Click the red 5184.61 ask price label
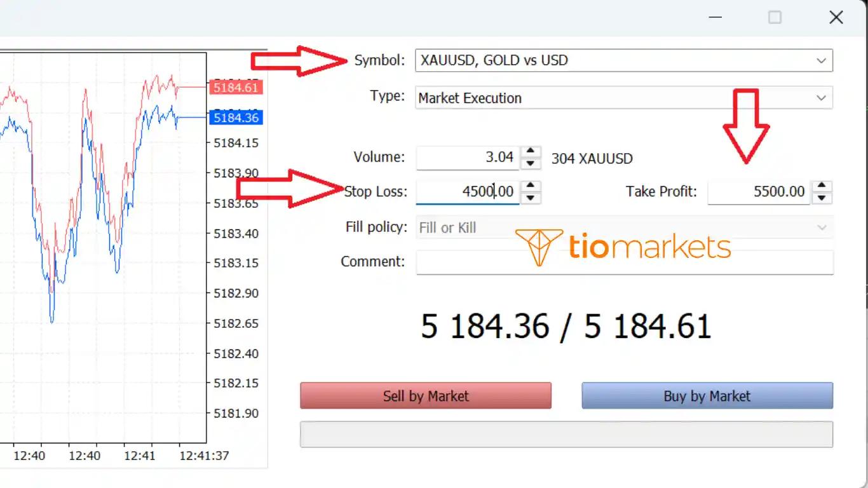The image size is (868, 488). 236,87
